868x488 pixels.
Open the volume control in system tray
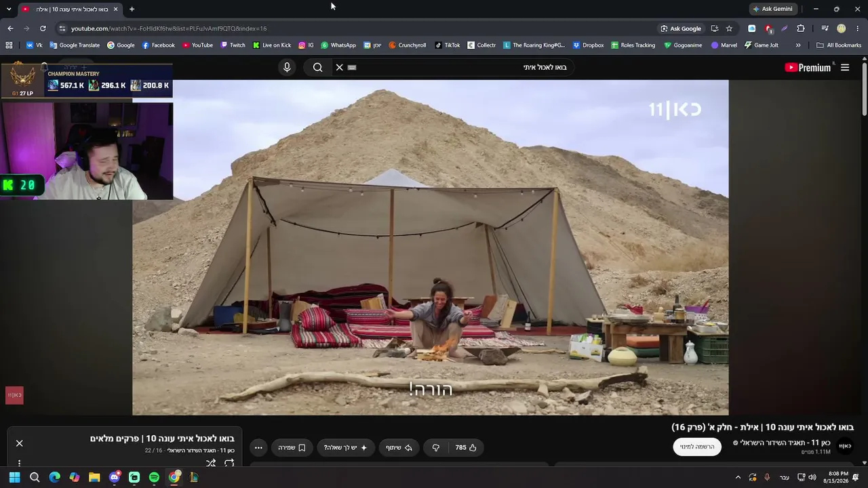tap(812, 477)
